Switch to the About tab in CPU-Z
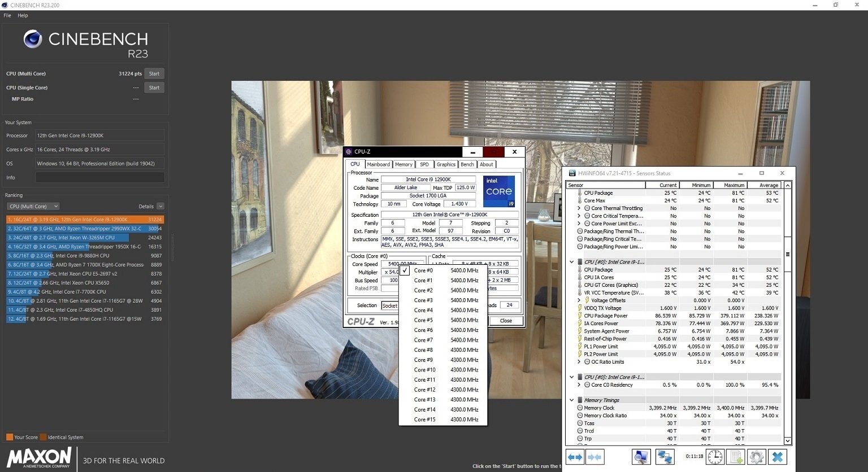This screenshot has height=472, width=868. point(487,164)
